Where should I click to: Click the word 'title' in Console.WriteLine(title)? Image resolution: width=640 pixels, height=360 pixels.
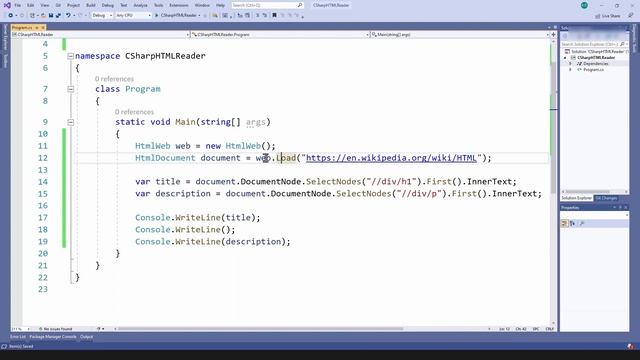point(238,218)
